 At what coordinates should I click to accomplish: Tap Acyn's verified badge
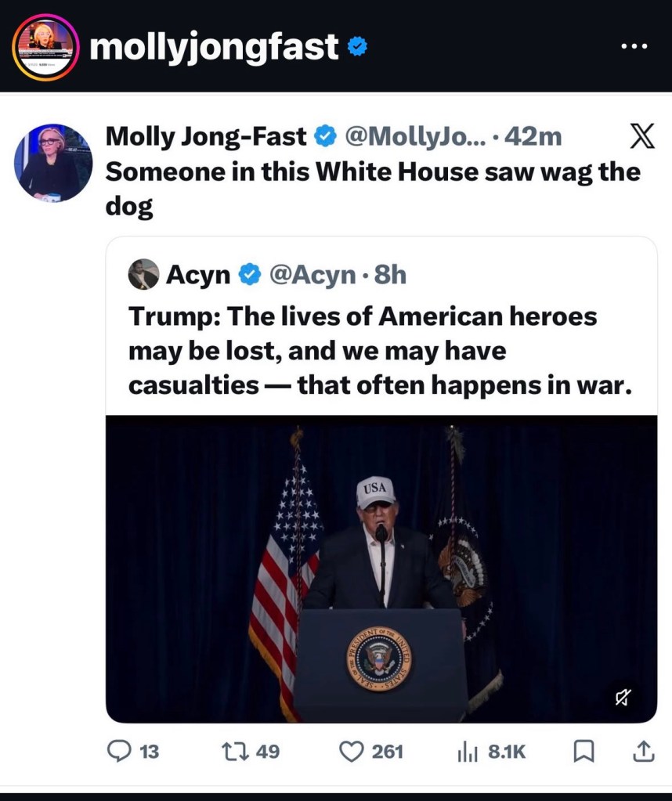tap(249, 275)
